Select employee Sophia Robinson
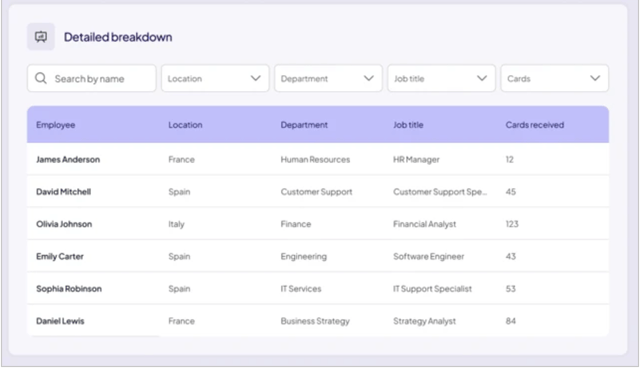 69,289
